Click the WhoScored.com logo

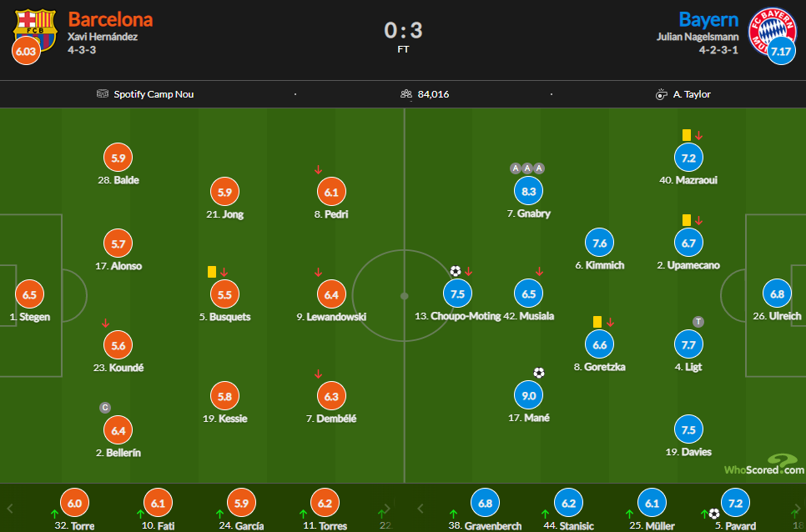coord(763,464)
